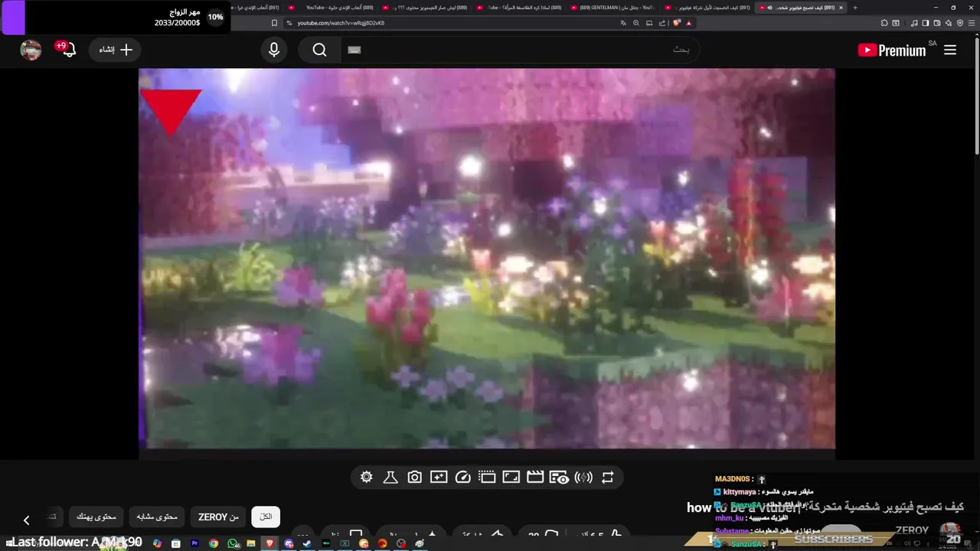Viewport: 980px width, 551px height.
Task: Open File Explorer from the taskbar
Action: (x=251, y=543)
